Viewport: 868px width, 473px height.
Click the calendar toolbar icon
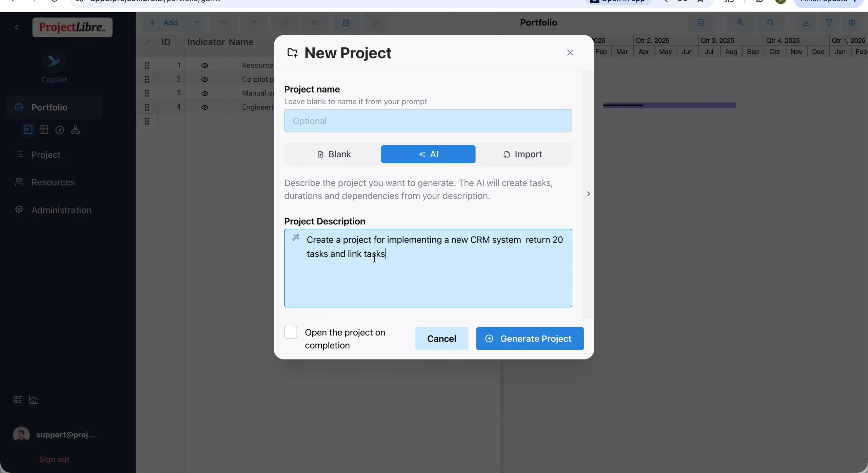pyautogui.click(x=346, y=22)
